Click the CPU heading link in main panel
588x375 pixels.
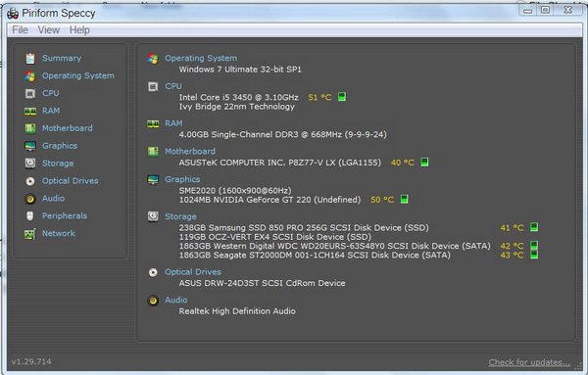coord(173,86)
